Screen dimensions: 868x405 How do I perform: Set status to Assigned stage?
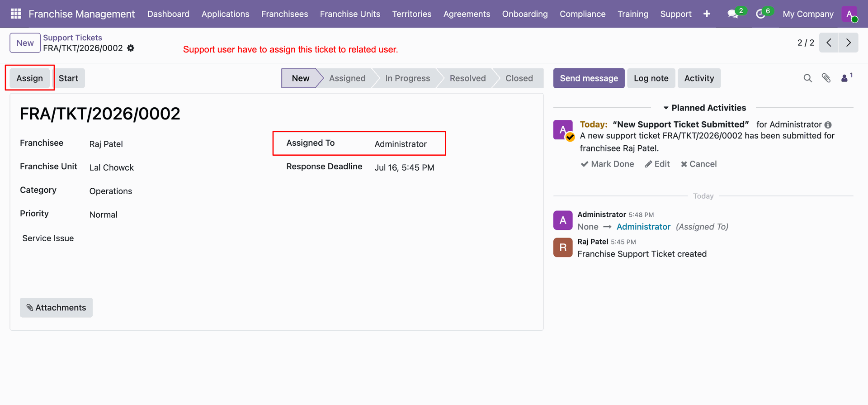(x=347, y=78)
